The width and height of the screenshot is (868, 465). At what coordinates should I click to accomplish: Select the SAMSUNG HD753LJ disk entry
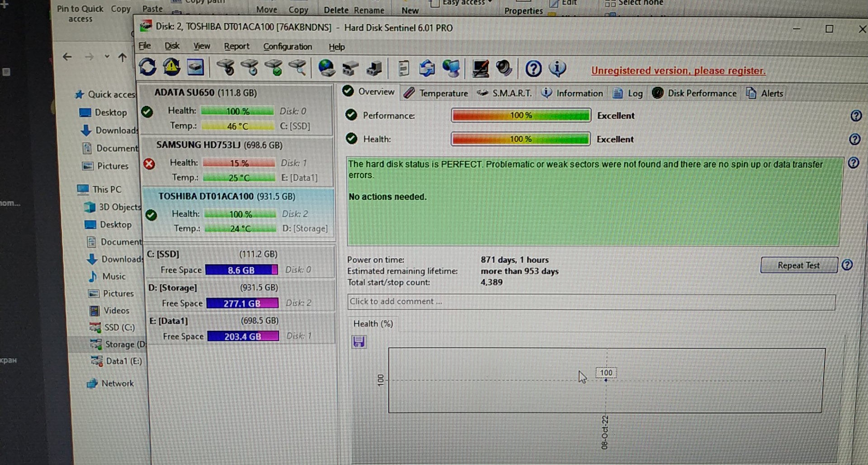point(238,162)
